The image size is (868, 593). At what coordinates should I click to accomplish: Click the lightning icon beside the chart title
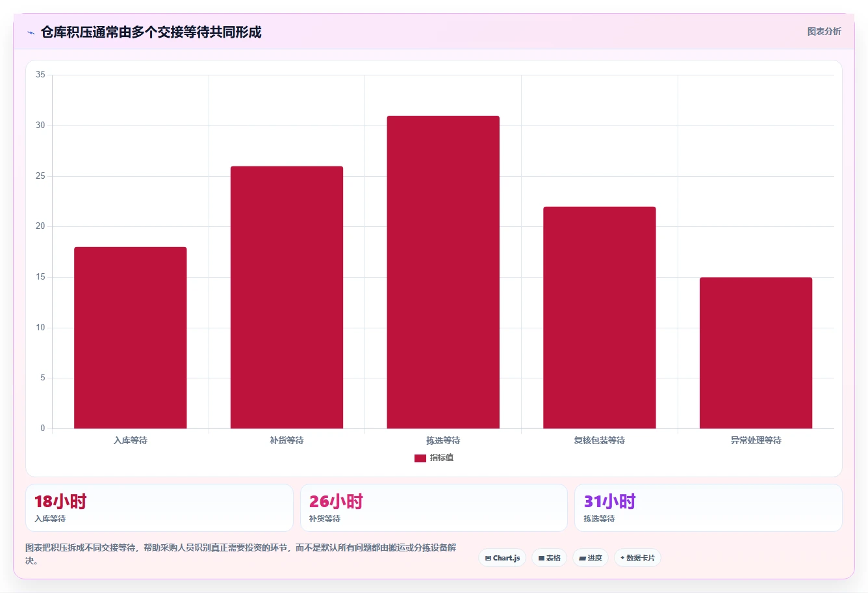click(31, 33)
